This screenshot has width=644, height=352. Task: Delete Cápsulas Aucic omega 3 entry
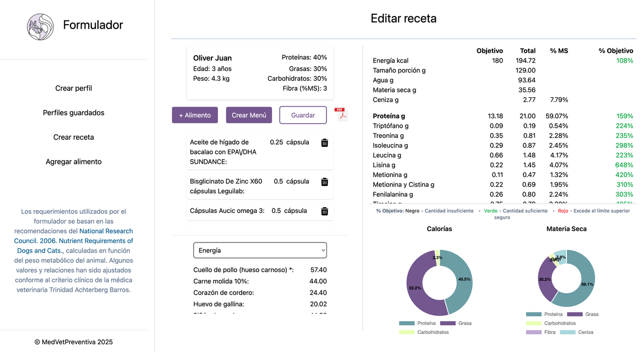[325, 211]
